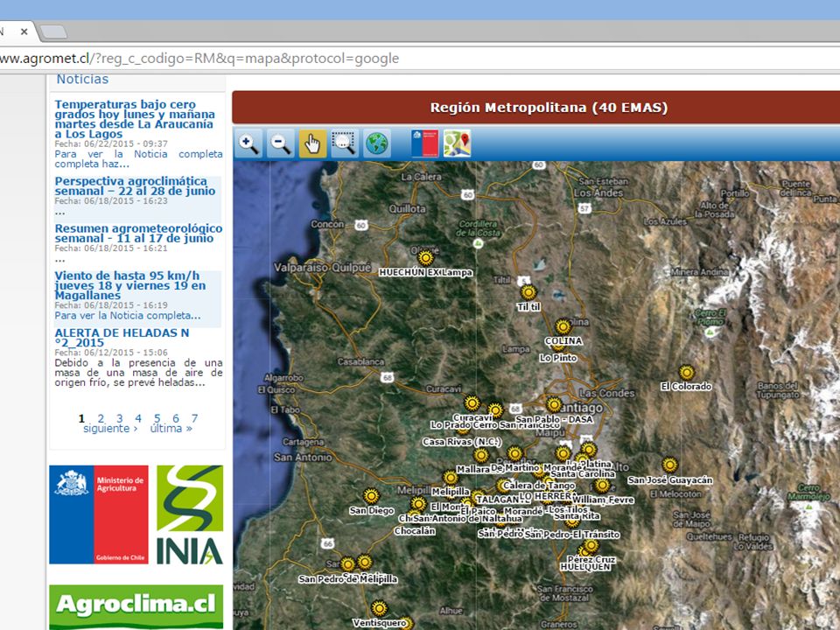Screen dimensions: 840x630
Task: Click the Para ver la Noticia completa text under Magallanes
Action: click(x=128, y=316)
